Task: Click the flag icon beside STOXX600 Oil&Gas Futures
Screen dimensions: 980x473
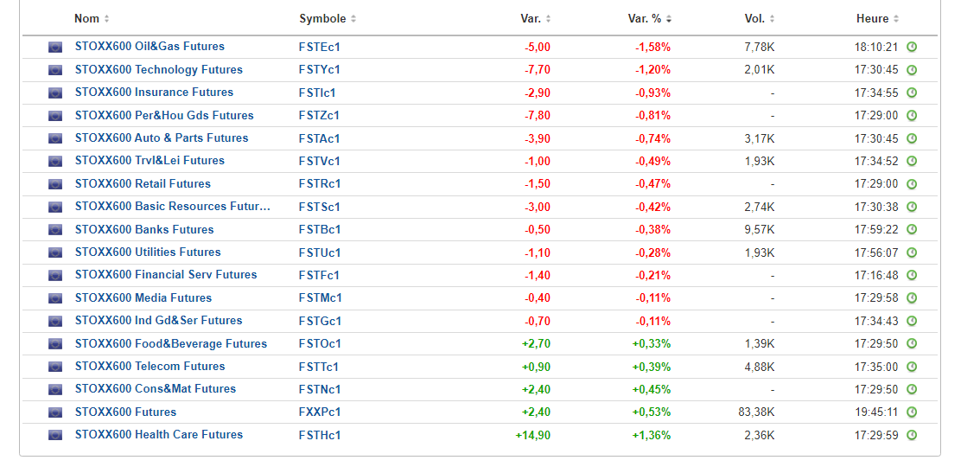Action: (x=55, y=48)
